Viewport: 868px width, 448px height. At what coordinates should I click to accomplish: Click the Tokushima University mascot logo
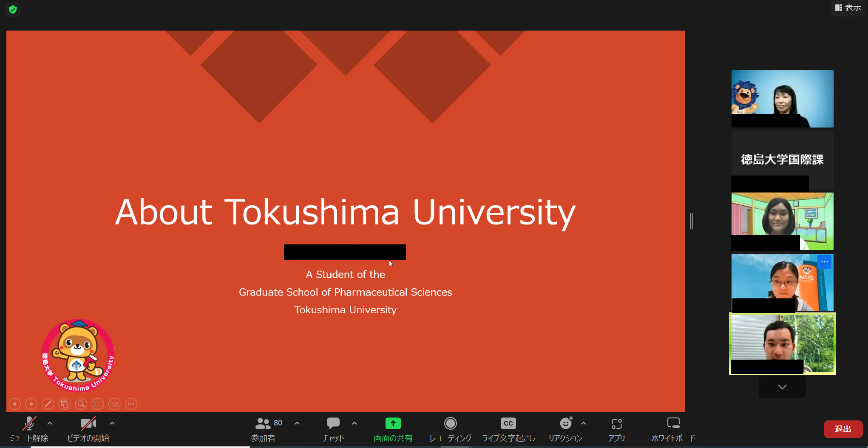coord(78,355)
